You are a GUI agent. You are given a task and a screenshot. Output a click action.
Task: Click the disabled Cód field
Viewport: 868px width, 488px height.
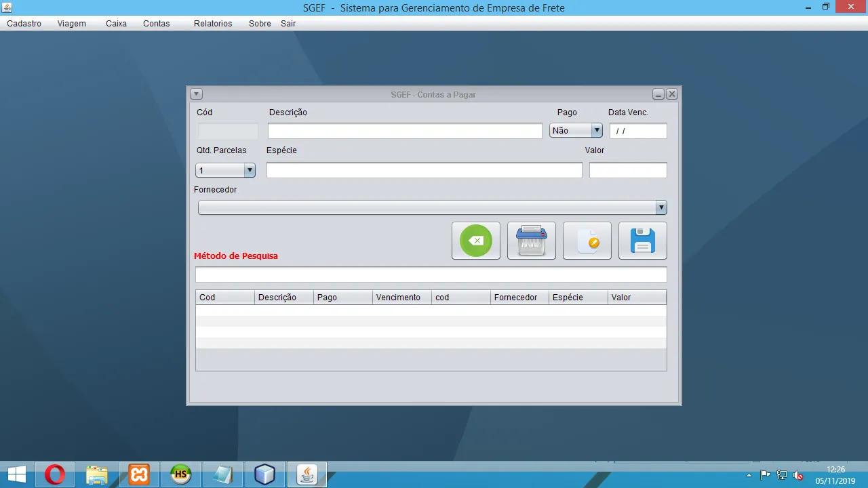click(228, 131)
